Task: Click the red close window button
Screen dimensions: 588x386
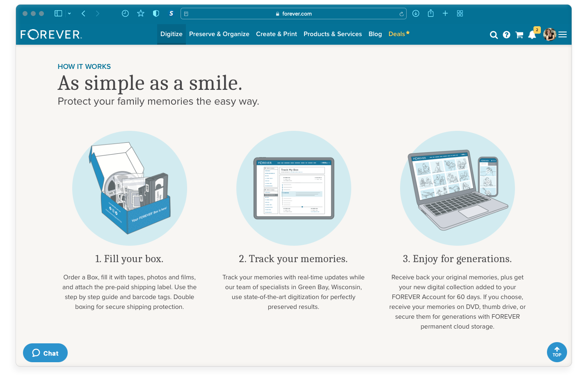Action: (25, 14)
